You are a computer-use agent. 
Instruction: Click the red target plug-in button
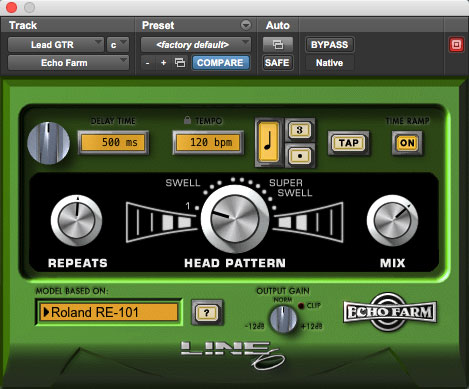(456, 45)
